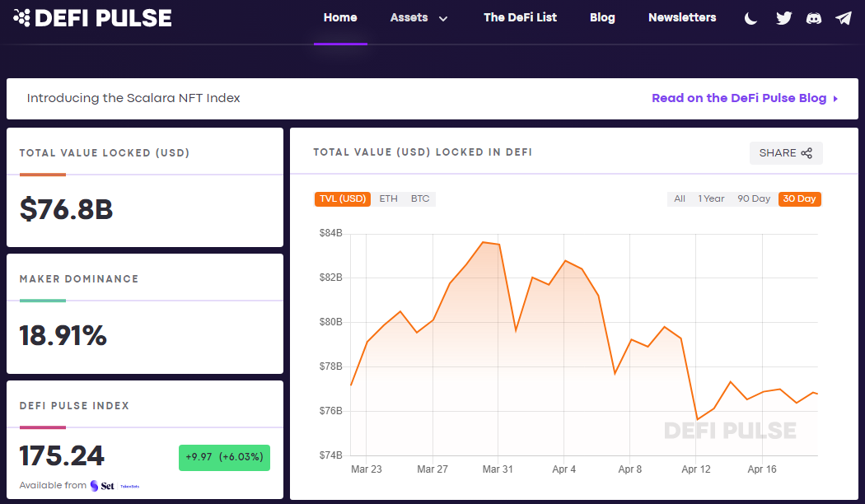The image size is (865, 504).
Task: Click the 175.24 DeFi Pulse Index value
Action: 62,456
